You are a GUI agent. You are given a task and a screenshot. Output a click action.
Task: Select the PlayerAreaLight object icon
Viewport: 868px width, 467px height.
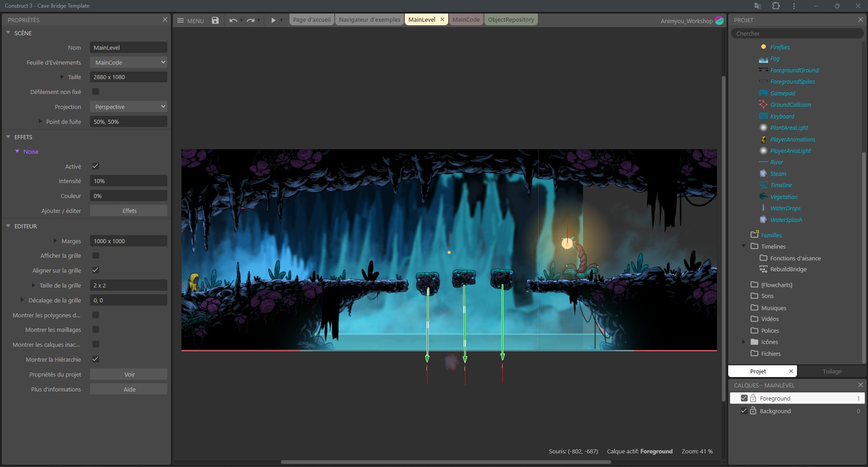tap(764, 151)
